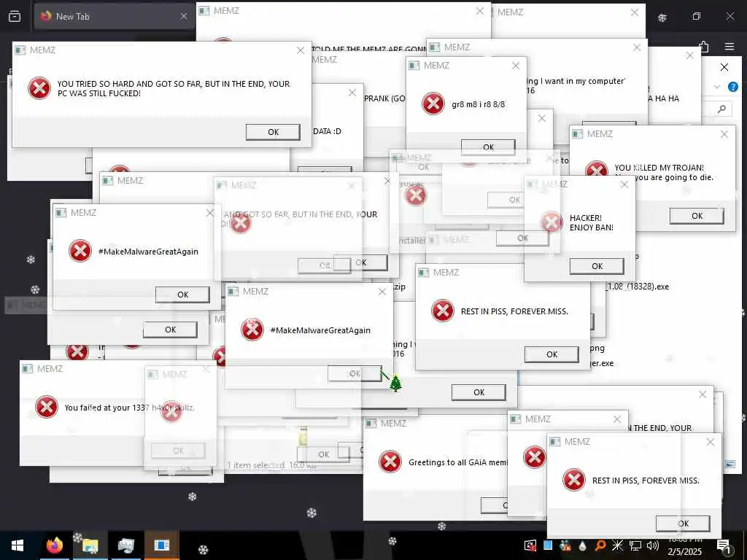Close the "YOU TRIED SO HARD" MEMZ dialog
The height and width of the screenshot is (560, 747).
[300, 50]
